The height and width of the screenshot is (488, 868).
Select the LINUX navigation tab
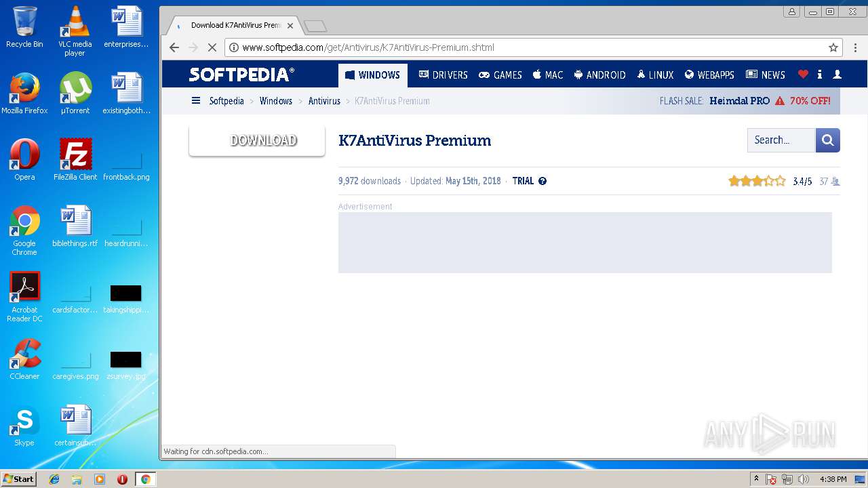point(655,75)
